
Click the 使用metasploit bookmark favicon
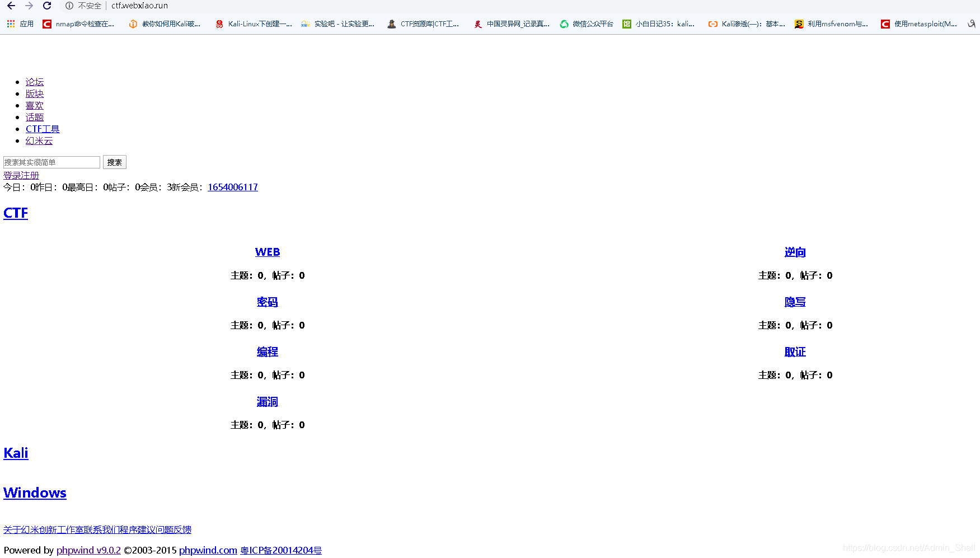(x=885, y=24)
